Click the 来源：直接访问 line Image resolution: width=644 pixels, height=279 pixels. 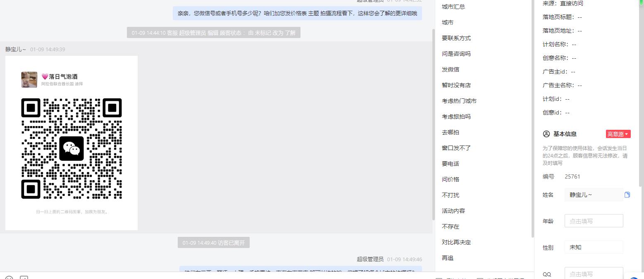(x=563, y=3)
